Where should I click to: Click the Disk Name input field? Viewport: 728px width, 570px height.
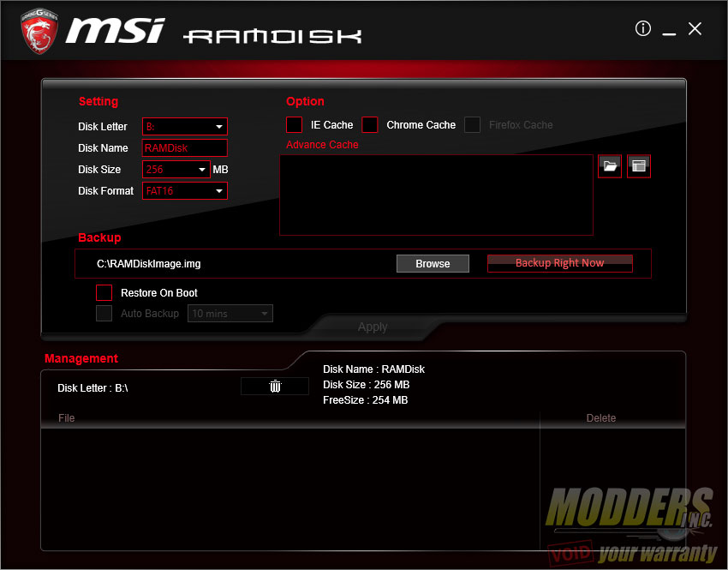[x=184, y=148]
